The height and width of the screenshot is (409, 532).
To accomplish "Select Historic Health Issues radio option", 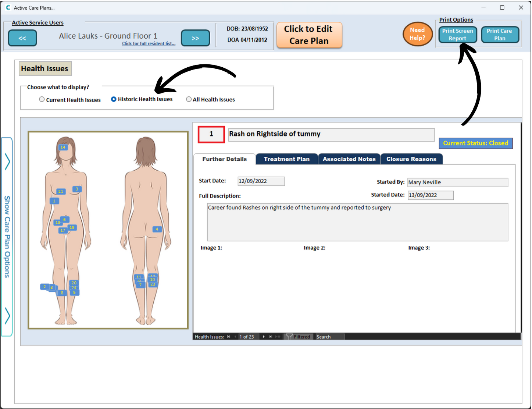I will 114,99.
